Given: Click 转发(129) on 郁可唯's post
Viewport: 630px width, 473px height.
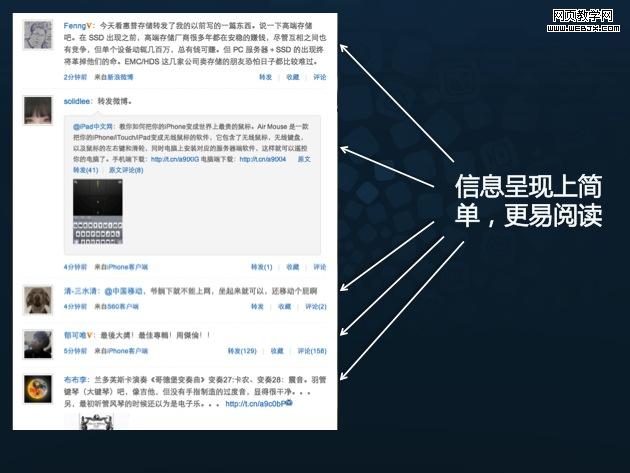Looking at the screenshot, I should [243, 351].
